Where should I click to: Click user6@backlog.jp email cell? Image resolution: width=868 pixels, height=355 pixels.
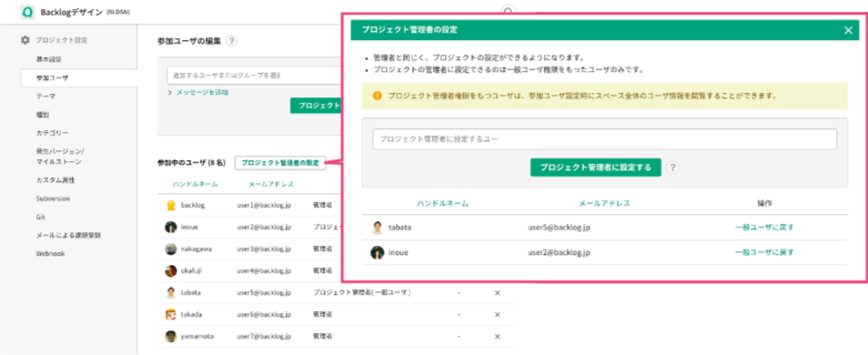(264, 315)
